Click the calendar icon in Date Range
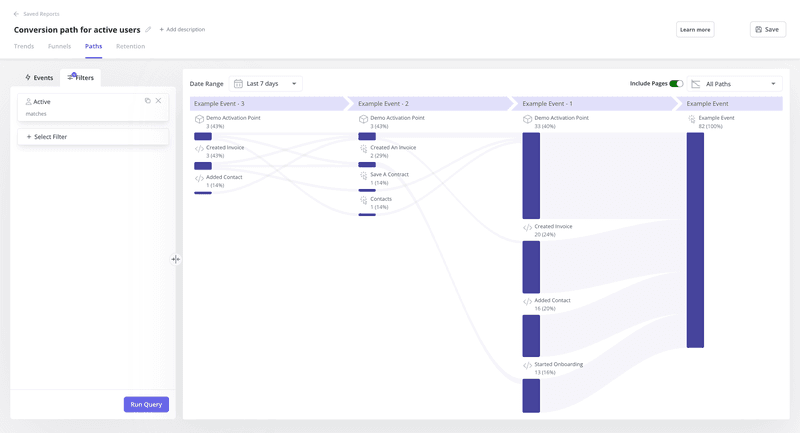 pyautogui.click(x=238, y=84)
